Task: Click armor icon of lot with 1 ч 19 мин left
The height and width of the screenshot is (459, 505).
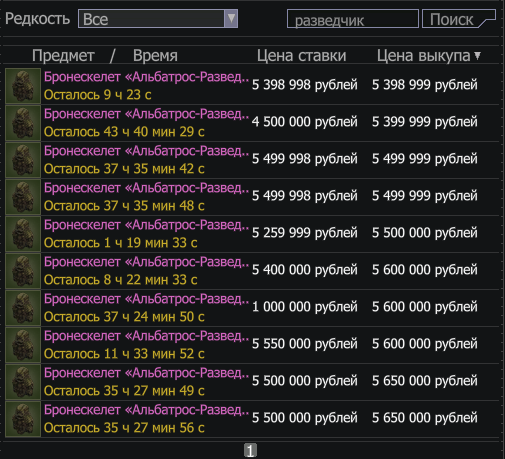Action: coord(23,234)
